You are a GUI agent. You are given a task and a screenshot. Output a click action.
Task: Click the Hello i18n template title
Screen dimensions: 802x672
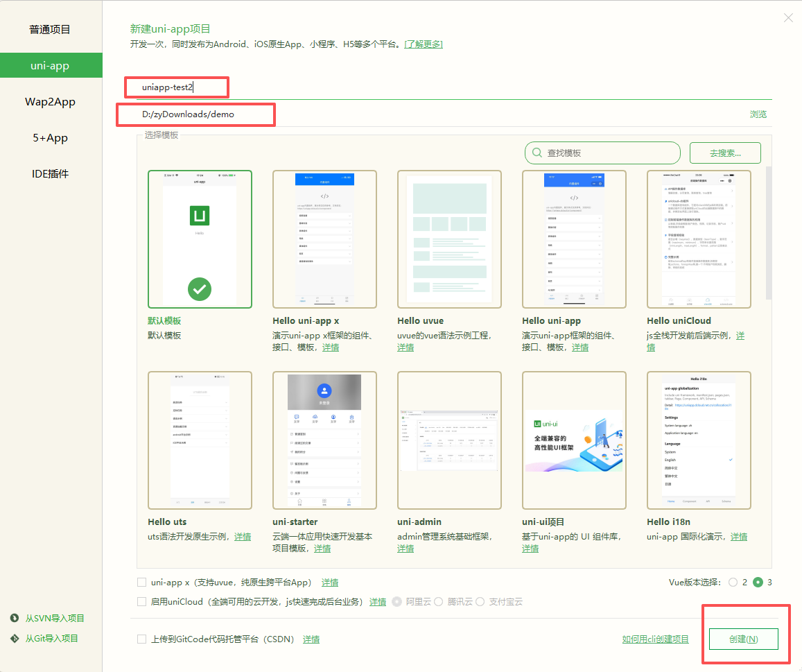coord(668,522)
